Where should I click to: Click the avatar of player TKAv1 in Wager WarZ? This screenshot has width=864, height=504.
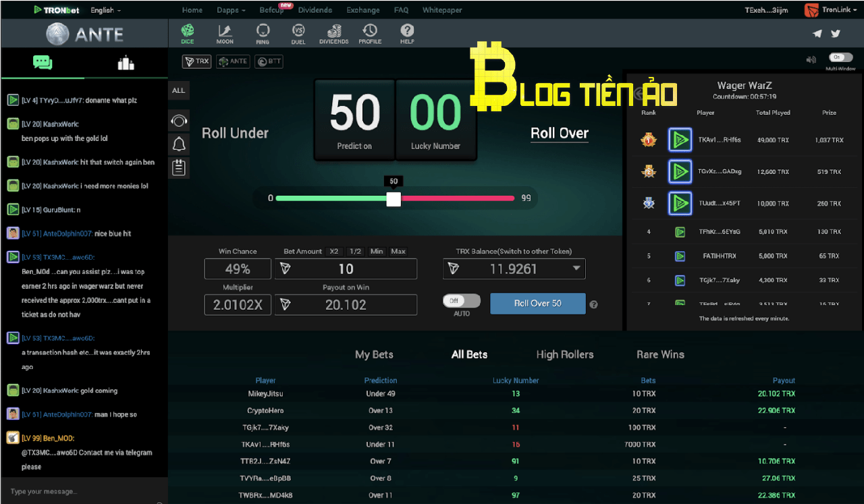click(680, 140)
